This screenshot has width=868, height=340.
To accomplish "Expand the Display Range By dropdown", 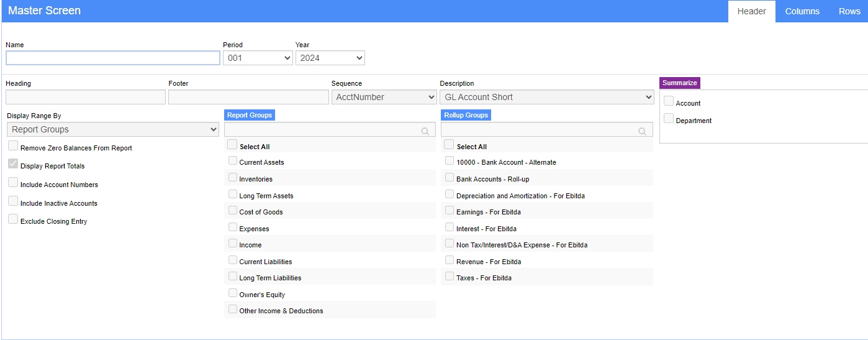I will [x=113, y=129].
